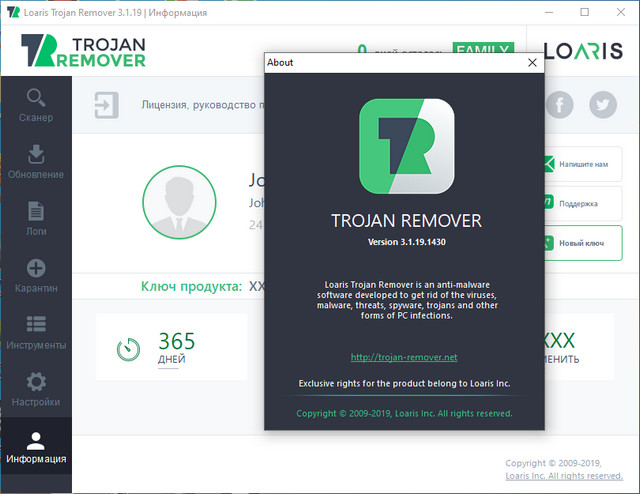Open the Инструменты (Tools) section
Image resolution: width=640 pixels, height=494 pixels.
(x=36, y=332)
